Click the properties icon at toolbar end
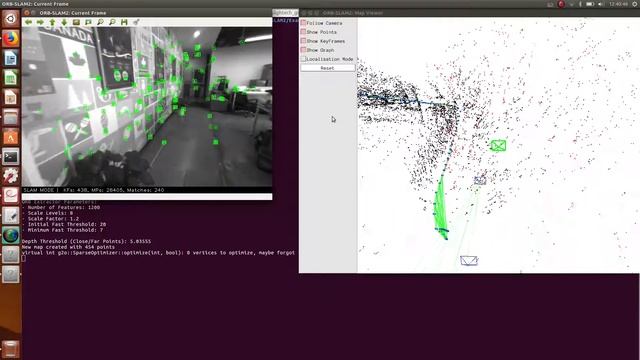The width and height of the screenshot is (640, 360). (x=136, y=22)
